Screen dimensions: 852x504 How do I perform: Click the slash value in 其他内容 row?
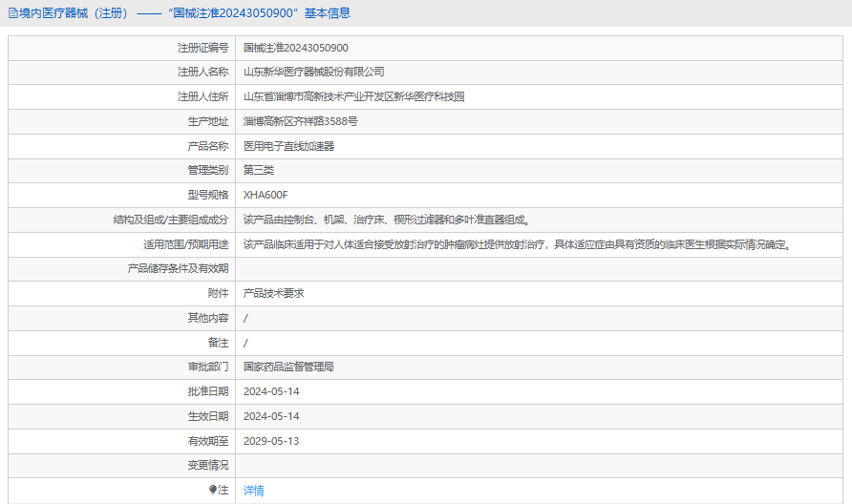(x=245, y=318)
